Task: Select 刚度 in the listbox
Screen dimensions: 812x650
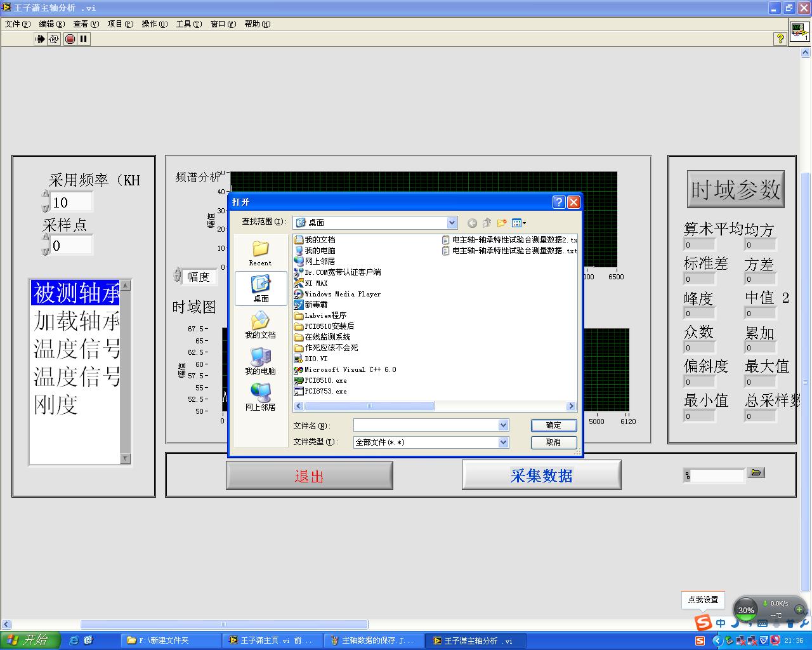Action: (75, 404)
